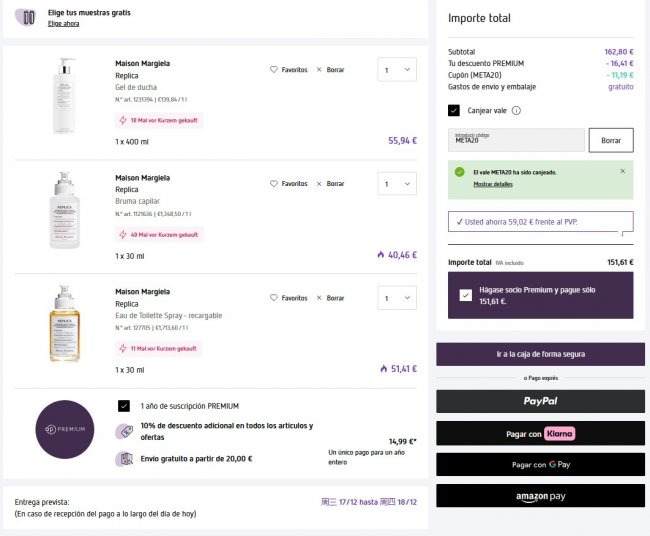Uncheck the 1 año de suscripción PREMIUM box
The width and height of the screenshot is (650, 536).
(124, 406)
